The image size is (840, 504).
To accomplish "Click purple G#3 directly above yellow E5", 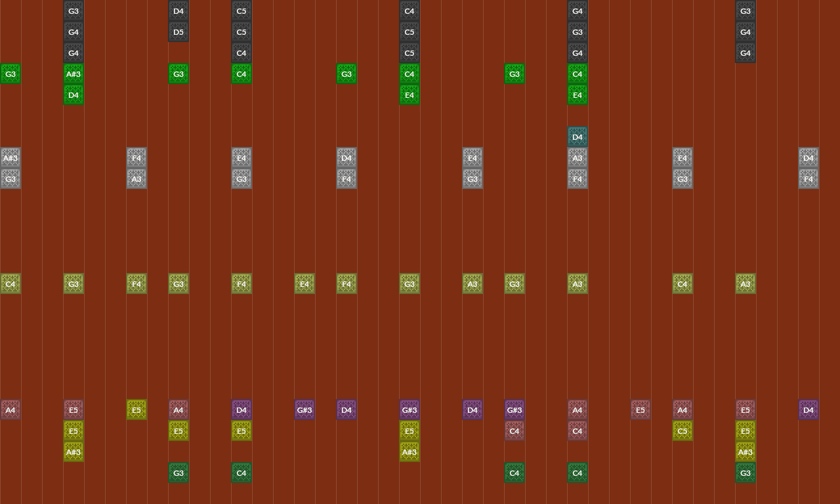I will 409,410.
